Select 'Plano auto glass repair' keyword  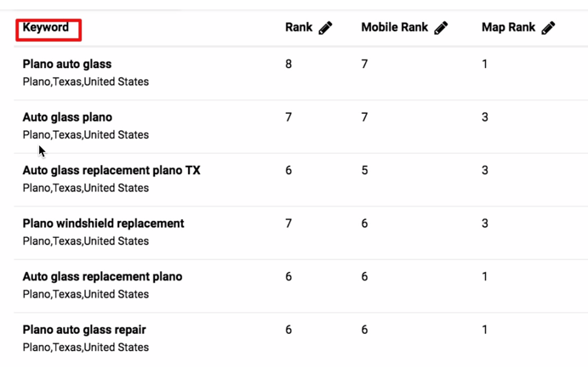point(84,330)
